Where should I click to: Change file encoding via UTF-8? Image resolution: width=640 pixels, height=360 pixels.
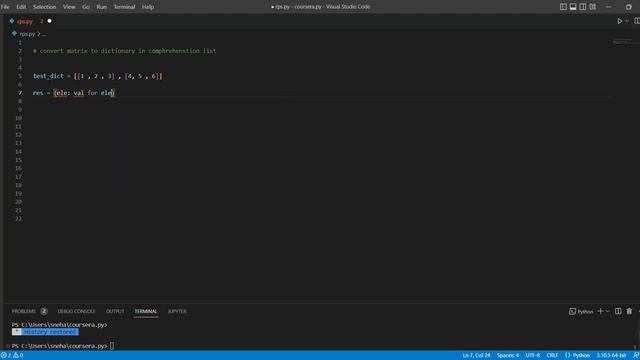coord(533,356)
